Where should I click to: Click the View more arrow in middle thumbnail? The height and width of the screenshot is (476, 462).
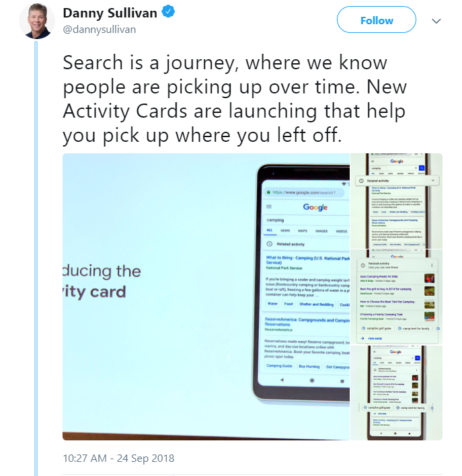(x=364, y=338)
